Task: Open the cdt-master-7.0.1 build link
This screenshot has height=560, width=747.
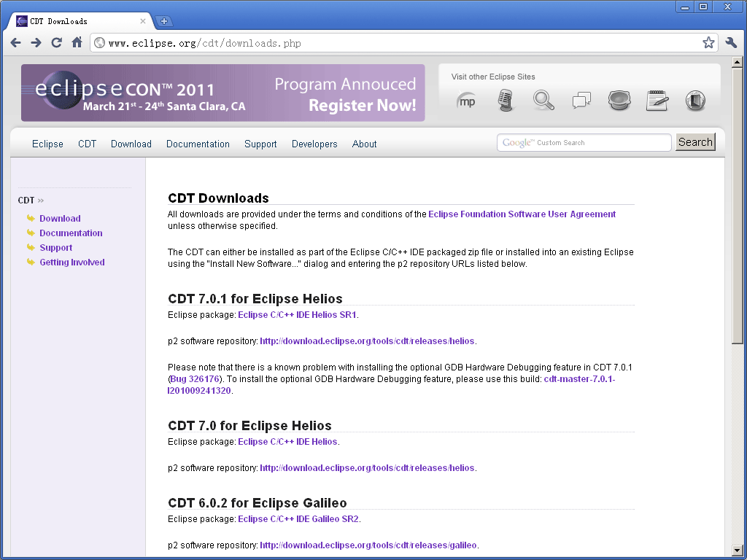Action: pos(579,379)
